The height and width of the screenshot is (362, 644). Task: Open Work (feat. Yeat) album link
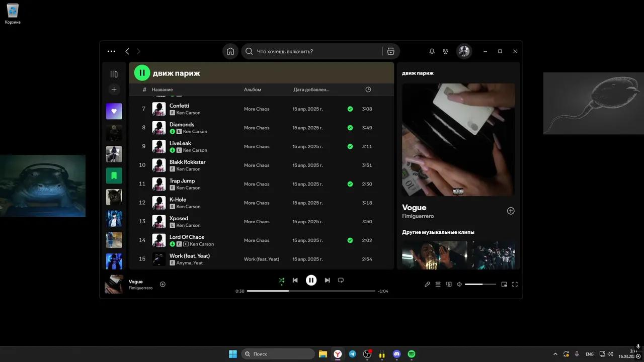(262, 259)
